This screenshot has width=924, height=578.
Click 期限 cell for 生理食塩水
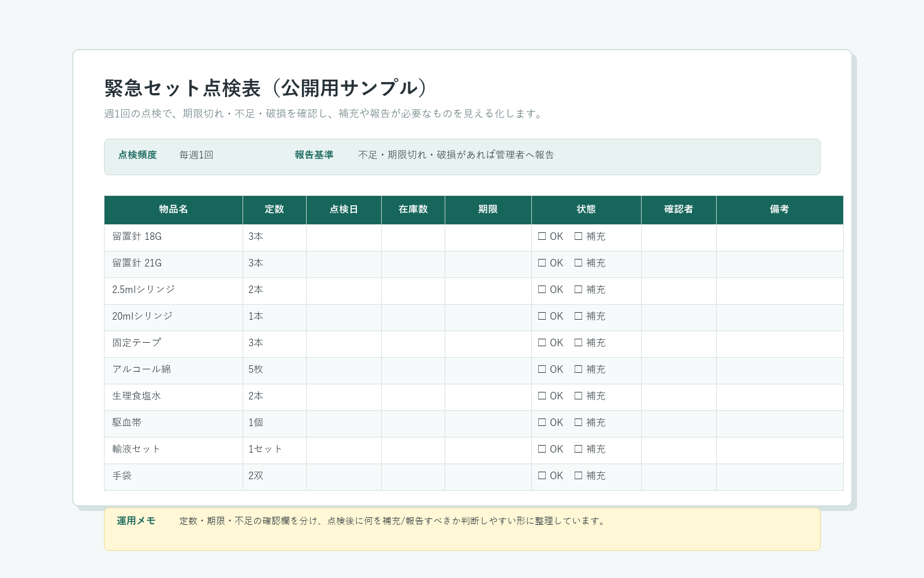[x=488, y=397]
